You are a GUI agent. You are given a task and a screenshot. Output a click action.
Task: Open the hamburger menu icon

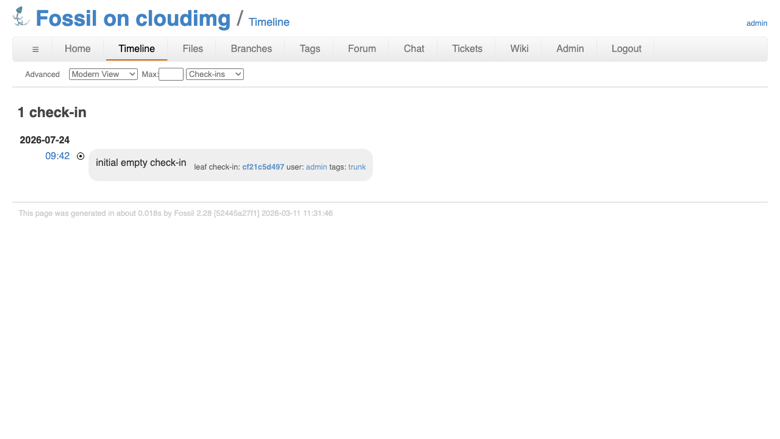tap(35, 49)
